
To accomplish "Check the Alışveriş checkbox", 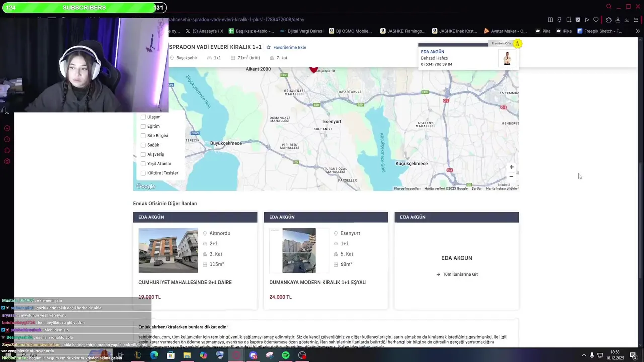I will pyautogui.click(x=143, y=154).
